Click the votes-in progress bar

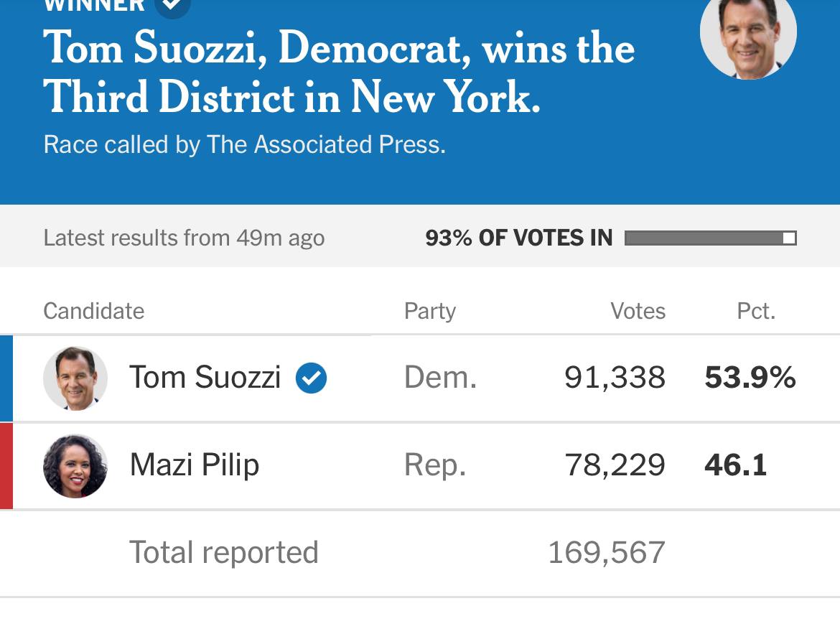point(710,238)
